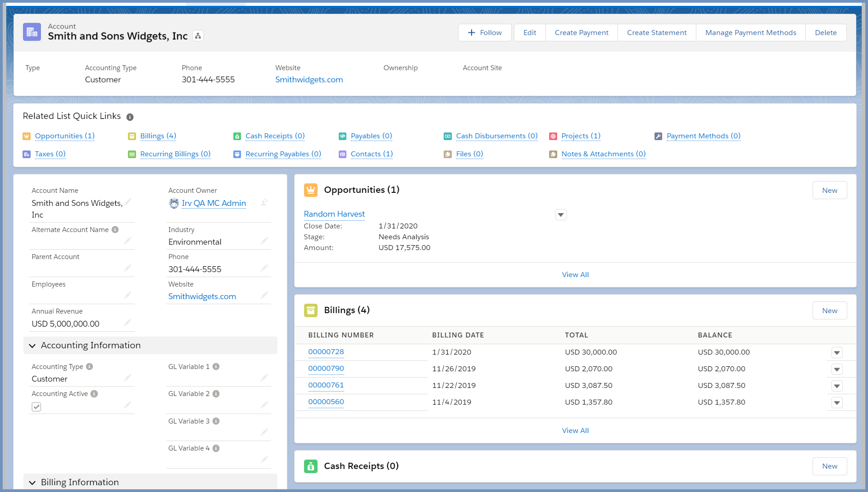
Task: Click the Files quick link icon
Action: [x=448, y=154]
